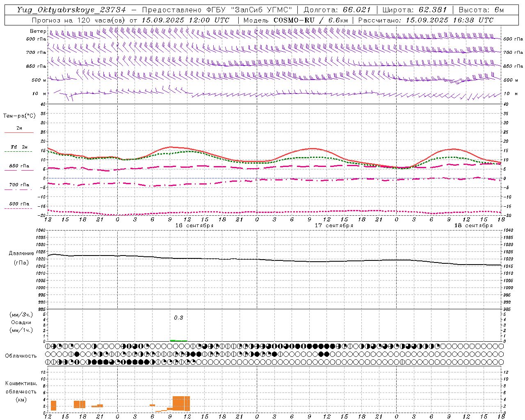Select the date label 16 сентября

(194, 226)
